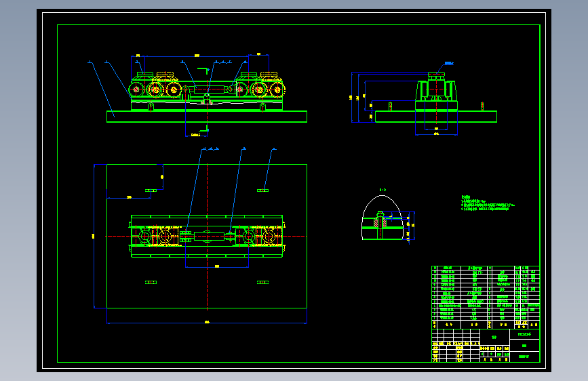
Task: Select the bottom width dimension under side view
Action: click(x=436, y=134)
